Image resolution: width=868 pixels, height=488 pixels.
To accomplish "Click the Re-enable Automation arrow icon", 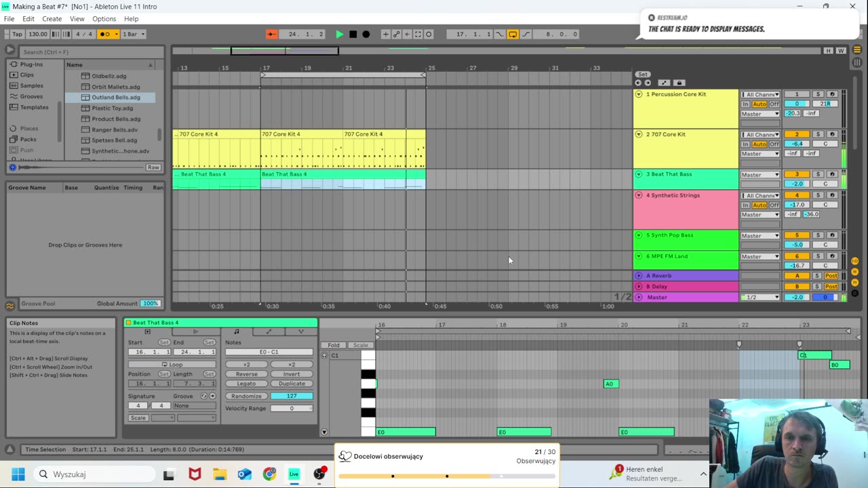I will [407, 34].
